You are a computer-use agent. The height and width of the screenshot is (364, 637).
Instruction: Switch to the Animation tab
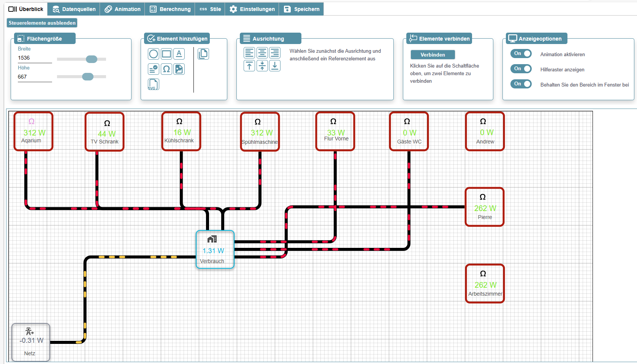click(122, 9)
